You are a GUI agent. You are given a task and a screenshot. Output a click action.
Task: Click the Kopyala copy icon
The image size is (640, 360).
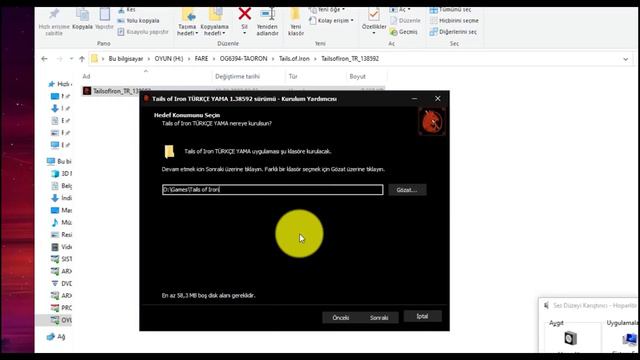(x=82, y=15)
